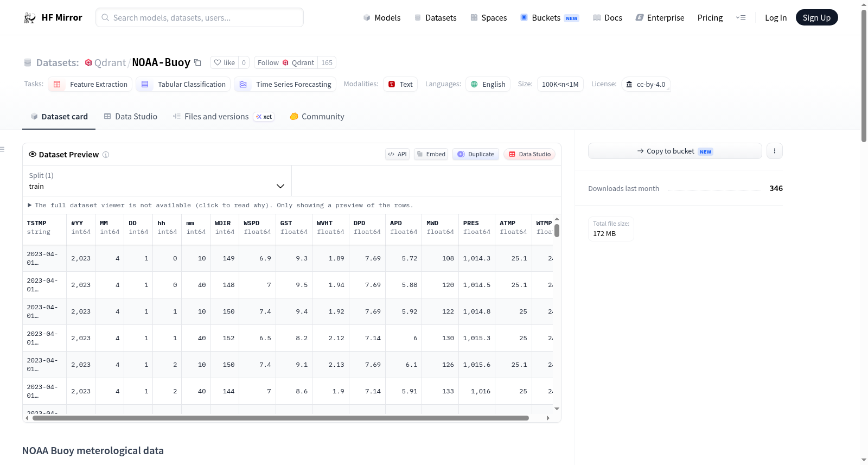The image size is (868, 465).
Task: Switch to the Dataset card tab
Action: pos(59,116)
